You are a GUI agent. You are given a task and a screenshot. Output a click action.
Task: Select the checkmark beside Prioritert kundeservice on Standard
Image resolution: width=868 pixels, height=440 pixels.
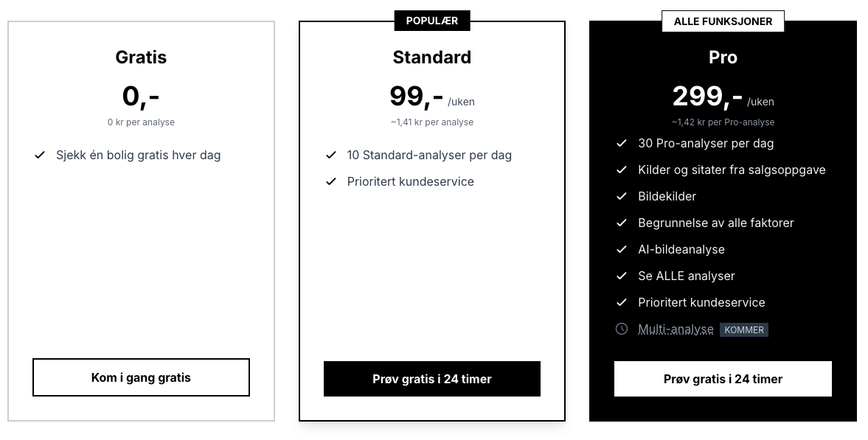(330, 181)
